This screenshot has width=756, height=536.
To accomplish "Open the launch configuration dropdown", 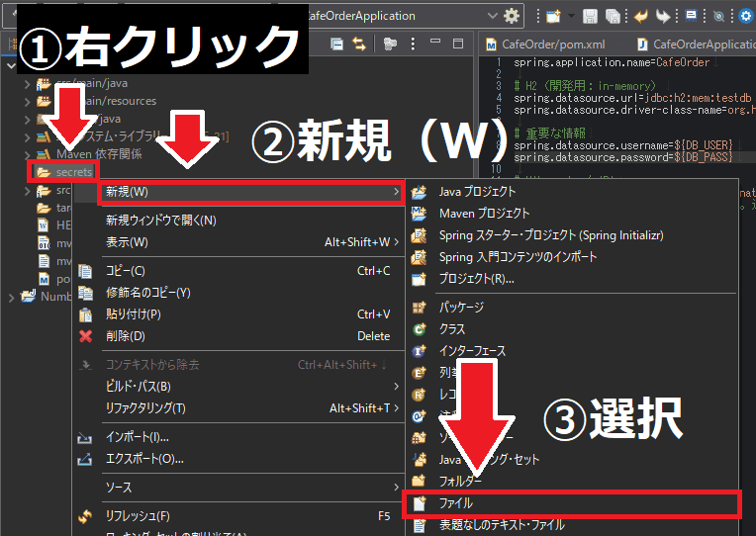I will point(492,16).
